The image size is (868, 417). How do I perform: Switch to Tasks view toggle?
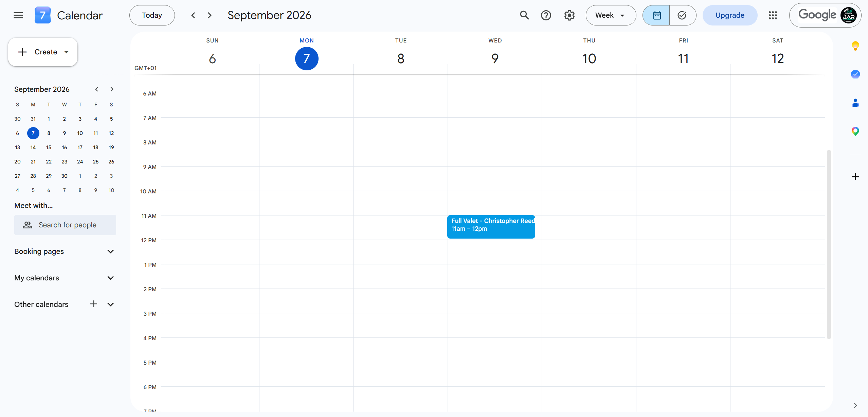click(x=682, y=15)
